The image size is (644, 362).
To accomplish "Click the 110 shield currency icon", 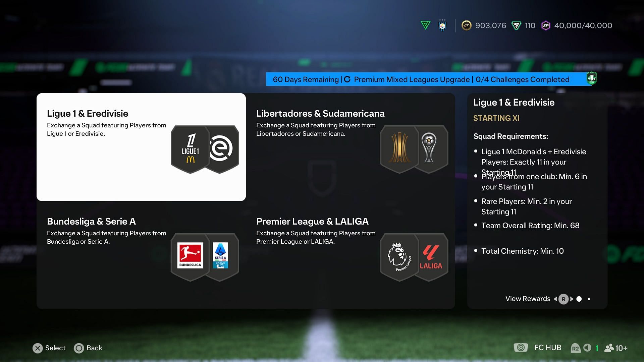I will point(516,25).
